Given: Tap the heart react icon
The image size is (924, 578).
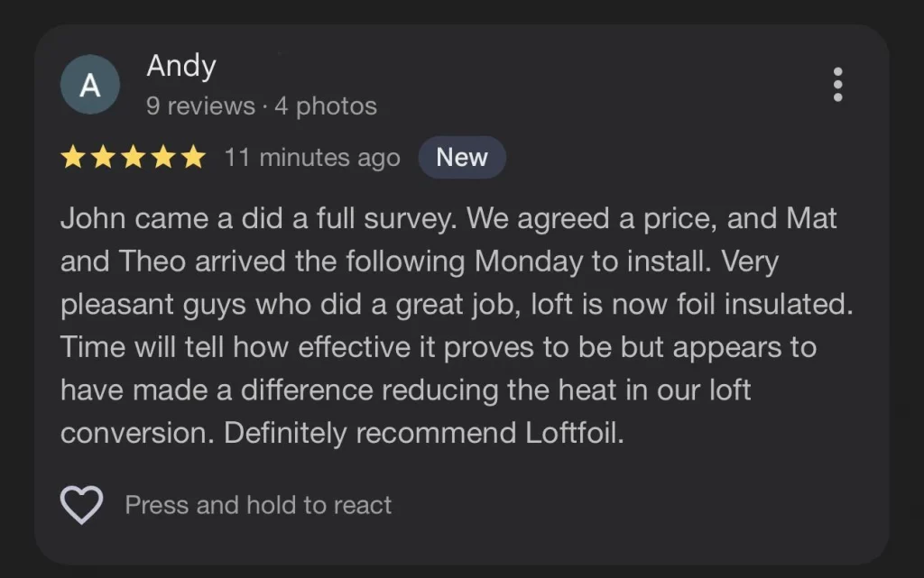Looking at the screenshot, I should tap(81, 505).
